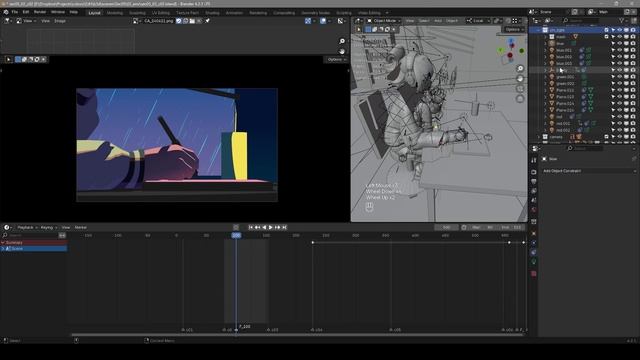The height and width of the screenshot is (360, 640).
Task: Select the image editor tweak tool icon
Action: [8, 60]
